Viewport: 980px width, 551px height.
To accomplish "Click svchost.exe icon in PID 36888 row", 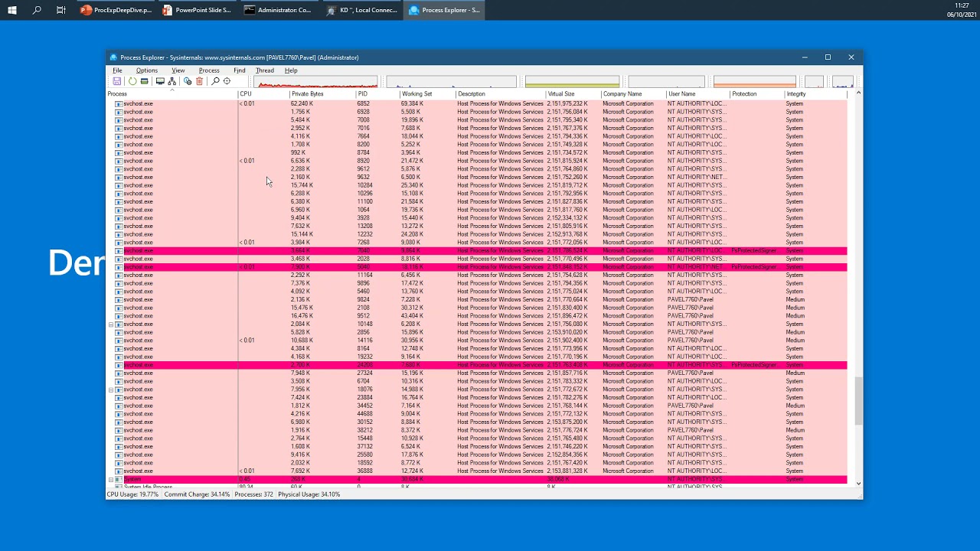I will pyautogui.click(x=119, y=471).
